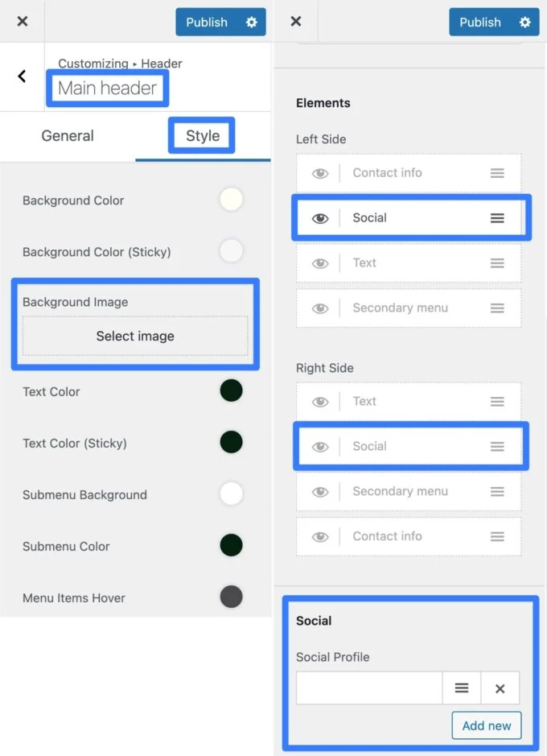
Task: Click the gear icon on the left Publish button
Action: click(251, 23)
